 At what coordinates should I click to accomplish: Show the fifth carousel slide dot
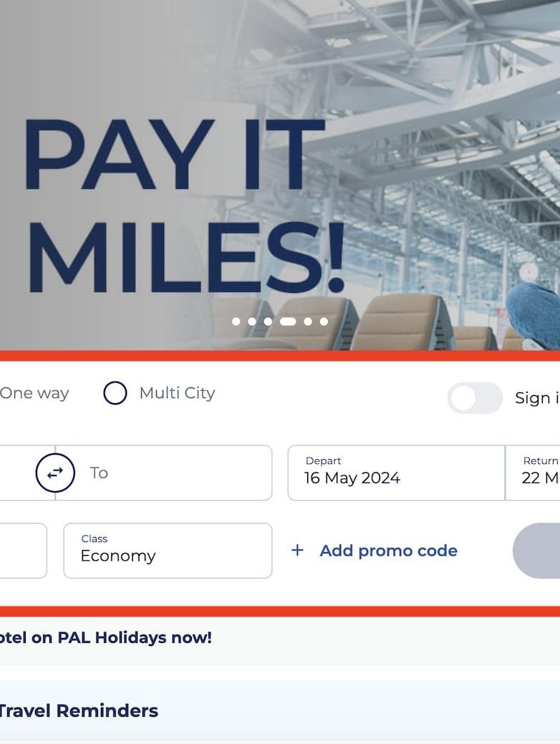tap(308, 322)
